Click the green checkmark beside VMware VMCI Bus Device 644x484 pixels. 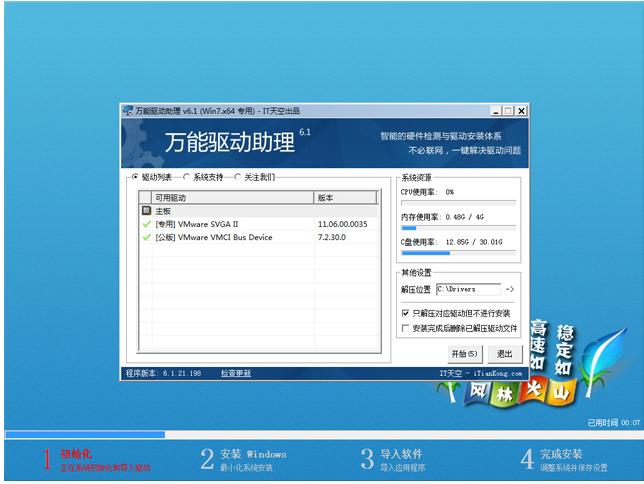pyautogui.click(x=147, y=237)
